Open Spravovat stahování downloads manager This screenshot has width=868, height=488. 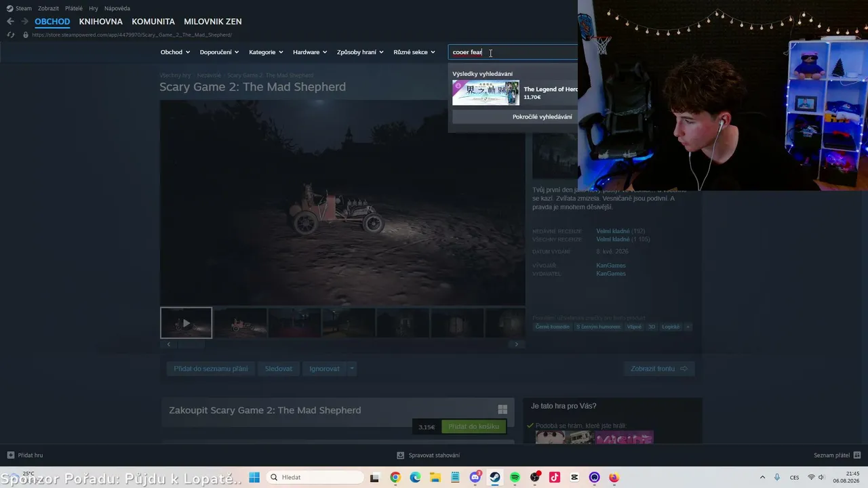[428, 455]
